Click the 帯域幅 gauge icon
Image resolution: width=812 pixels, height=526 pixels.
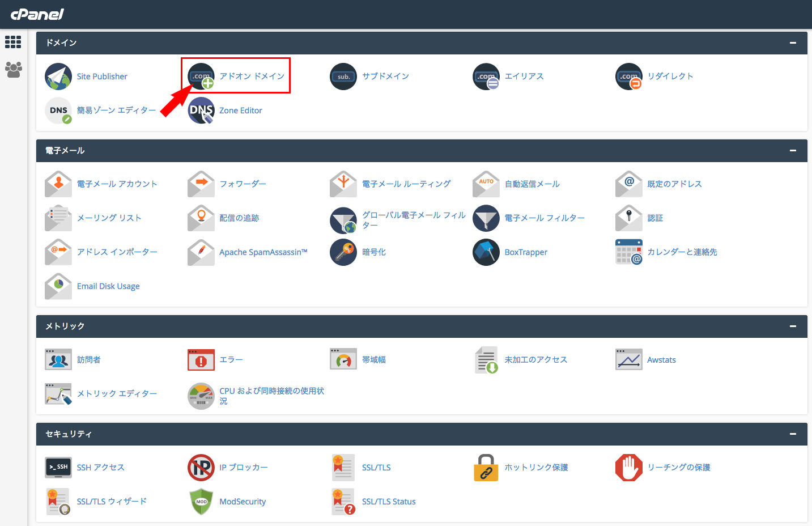343,360
